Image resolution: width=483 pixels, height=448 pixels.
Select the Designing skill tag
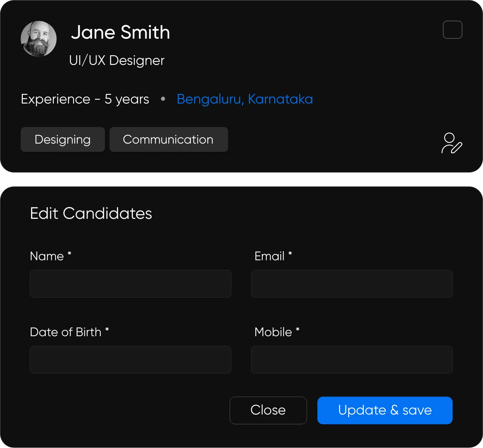click(x=62, y=139)
